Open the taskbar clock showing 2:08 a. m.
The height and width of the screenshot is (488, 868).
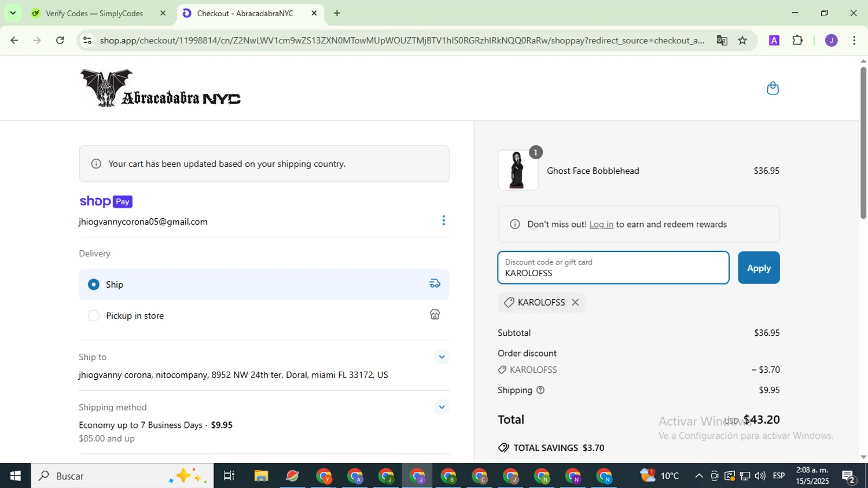tap(812, 476)
